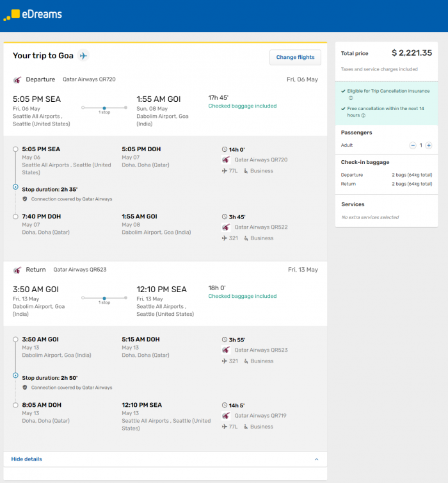Click info icon after 'Free cancellation within the next 14 hours'
Screen dimensions: 448x483
[364, 115]
